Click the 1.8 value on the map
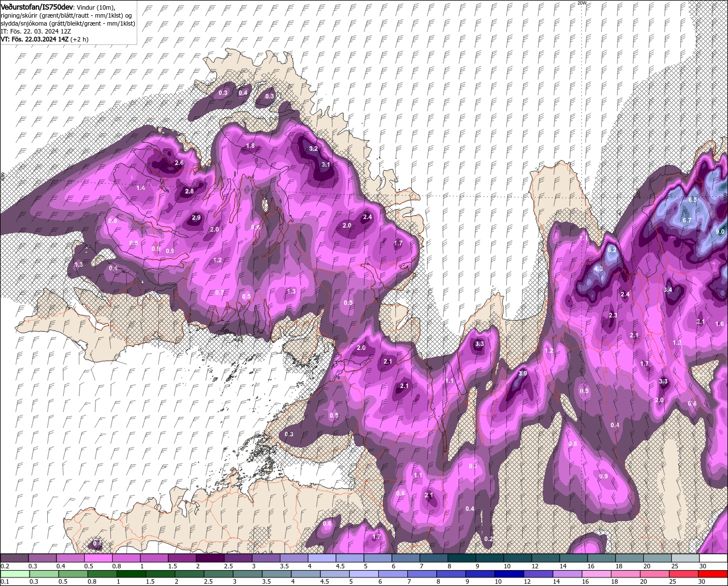The image size is (728, 586). [x=250, y=146]
